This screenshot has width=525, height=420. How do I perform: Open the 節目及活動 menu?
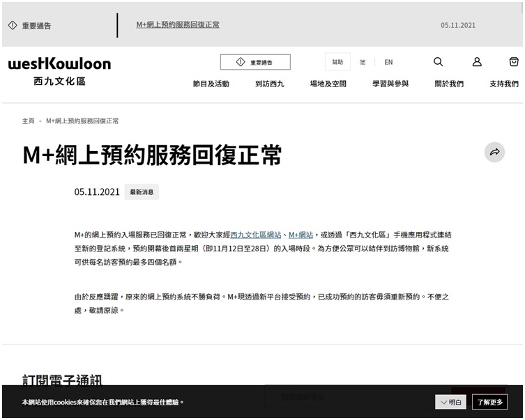[211, 84]
